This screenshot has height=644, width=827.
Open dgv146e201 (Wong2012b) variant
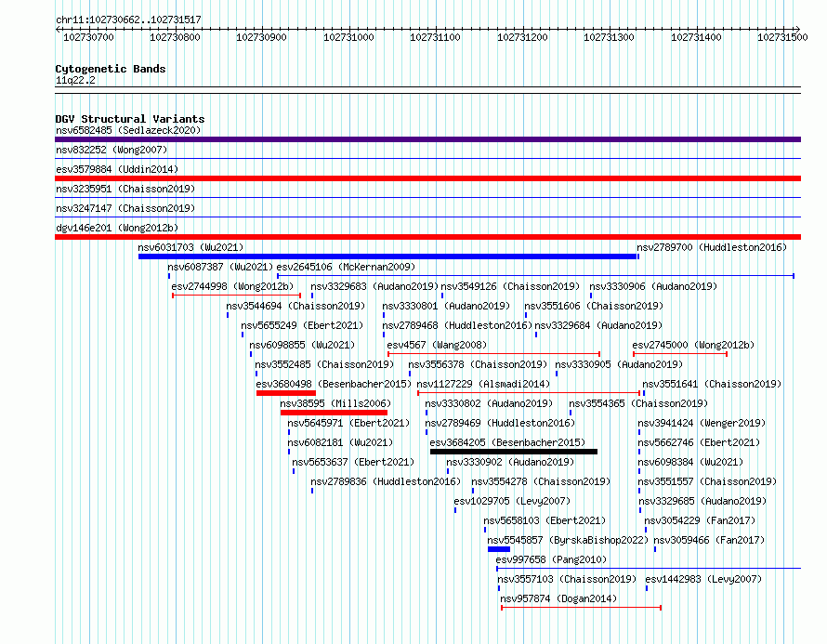coord(117,228)
